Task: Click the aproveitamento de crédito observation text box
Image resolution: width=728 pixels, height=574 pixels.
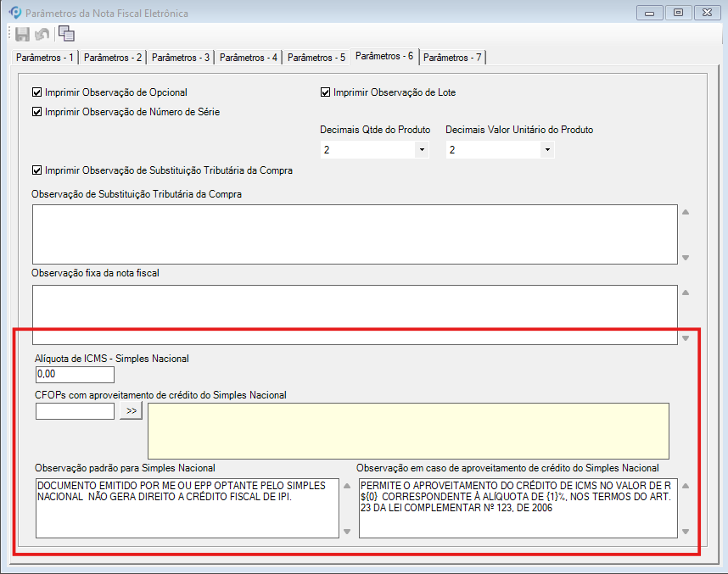Action: (x=518, y=509)
